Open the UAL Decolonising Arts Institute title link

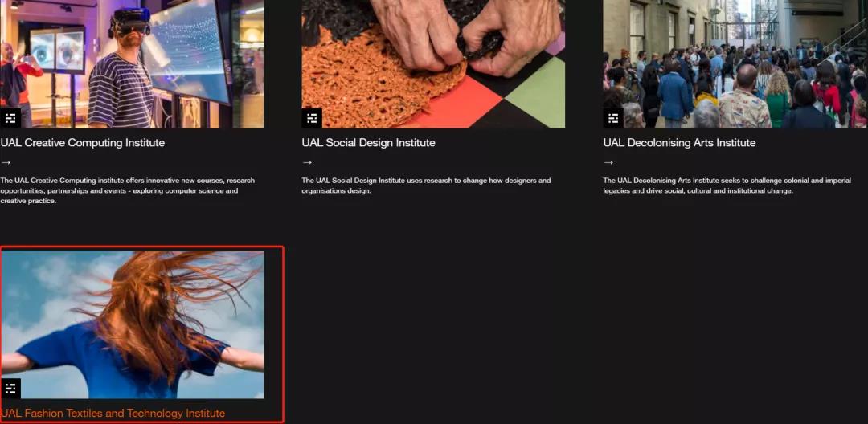[x=679, y=143]
